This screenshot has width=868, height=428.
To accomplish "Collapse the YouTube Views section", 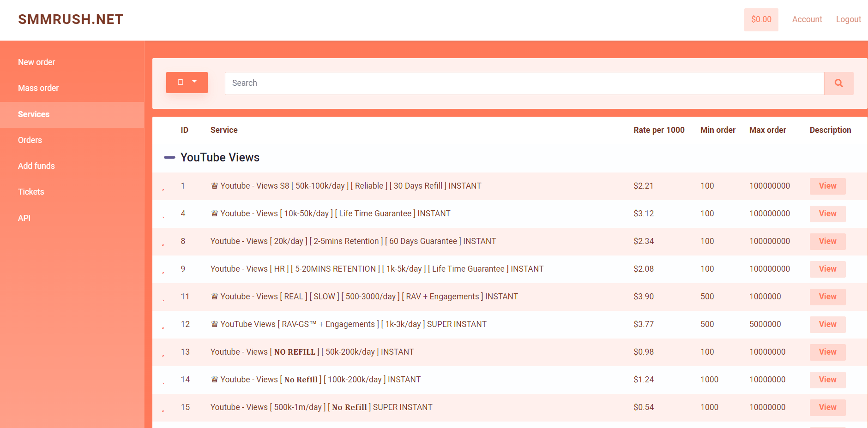I will click(169, 158).
